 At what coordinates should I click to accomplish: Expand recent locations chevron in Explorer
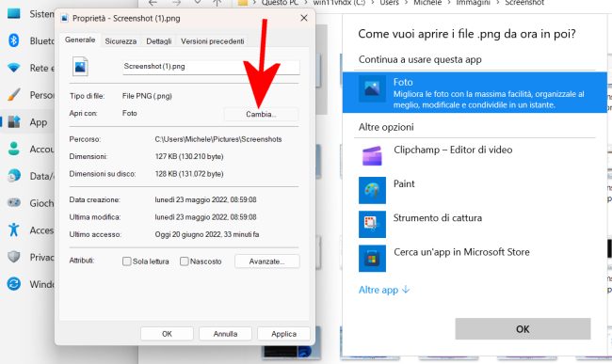point(198,2)
